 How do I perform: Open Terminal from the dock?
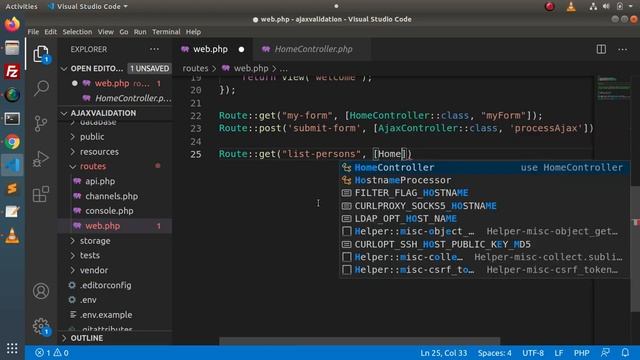point(12,119)
